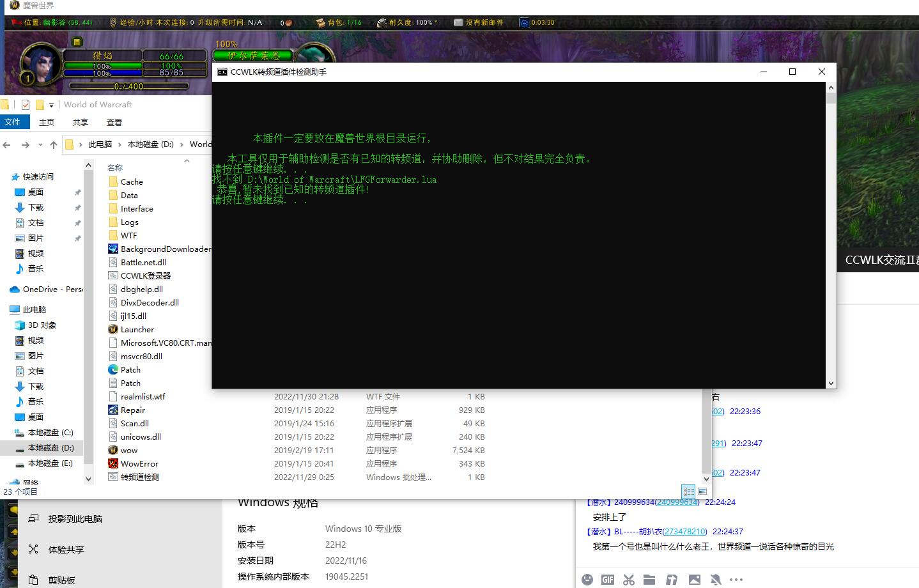Toggle the item selection checkbox above the ribbon
Image resolution: width=919 pixels, height=588 pixels.
tap(26, 105)
